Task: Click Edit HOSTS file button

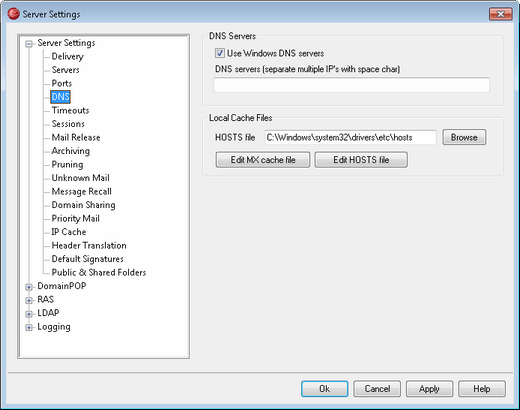Action: (361, 160)
